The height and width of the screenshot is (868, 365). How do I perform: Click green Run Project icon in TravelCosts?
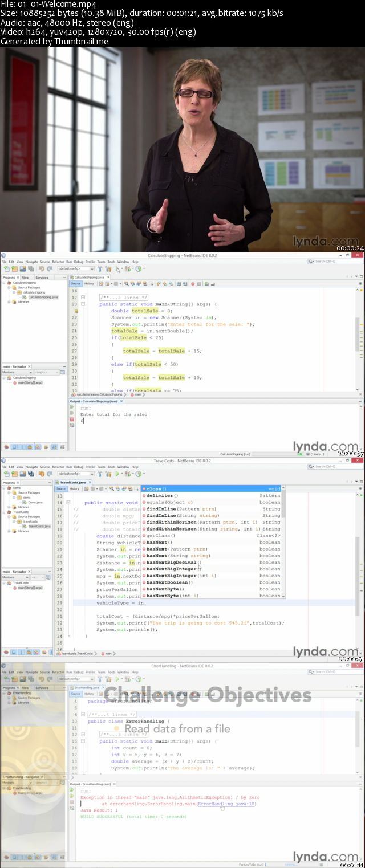coord(117,474)
